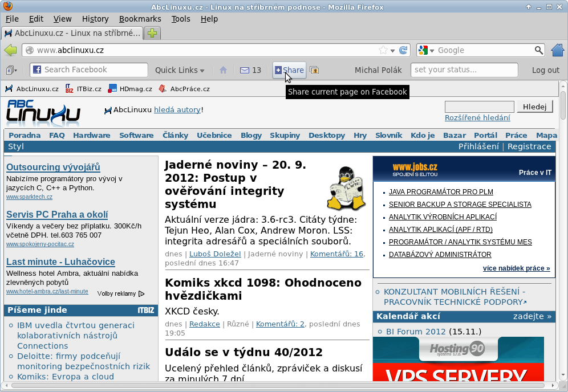Image resolution: width=568 pixels, height=392 pixels.
Task: Open the File menu
Action: [13, 19]
